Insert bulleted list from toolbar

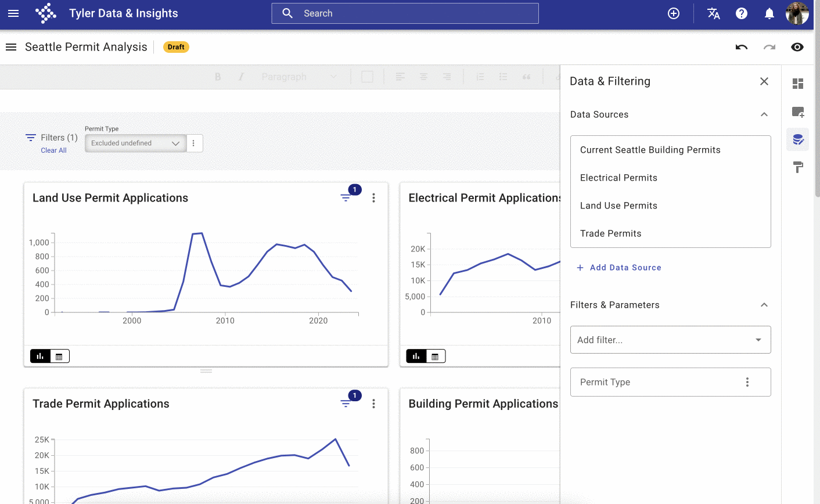(503, 77)
